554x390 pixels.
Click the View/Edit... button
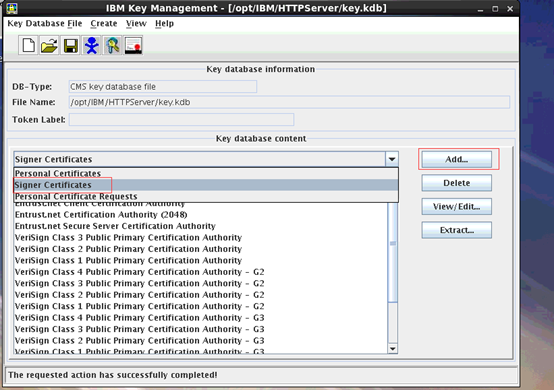tap(456, 206)
